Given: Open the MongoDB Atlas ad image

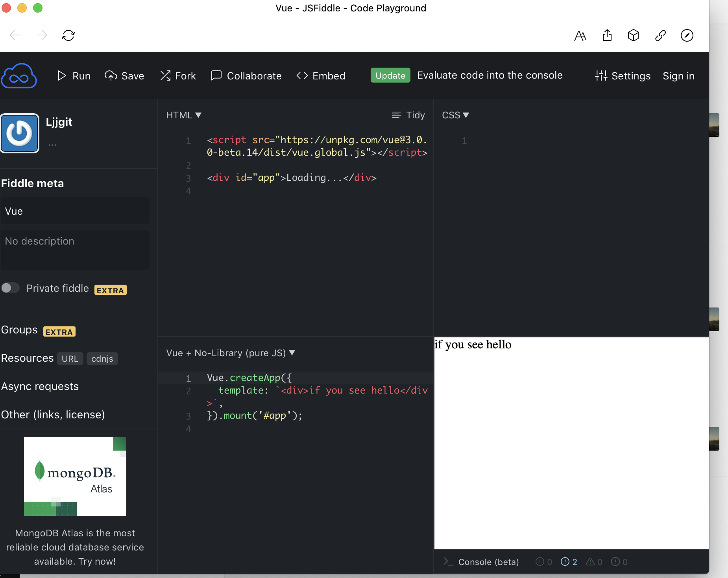Looking at the screenshot, I should tap(75, 476).
